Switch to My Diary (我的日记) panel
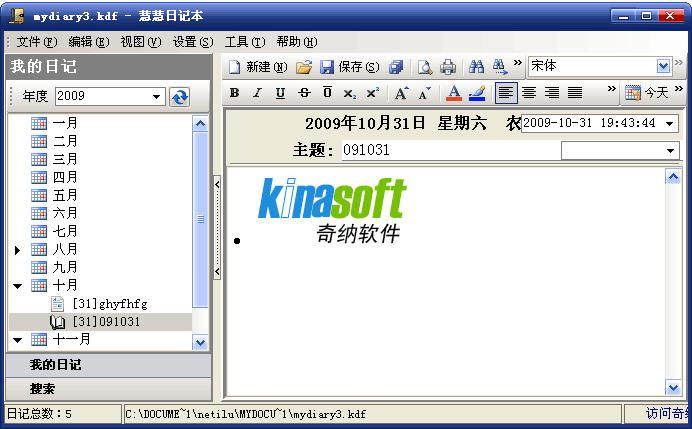This screenshot has height=429, width=692. click(x=109, y=365)
